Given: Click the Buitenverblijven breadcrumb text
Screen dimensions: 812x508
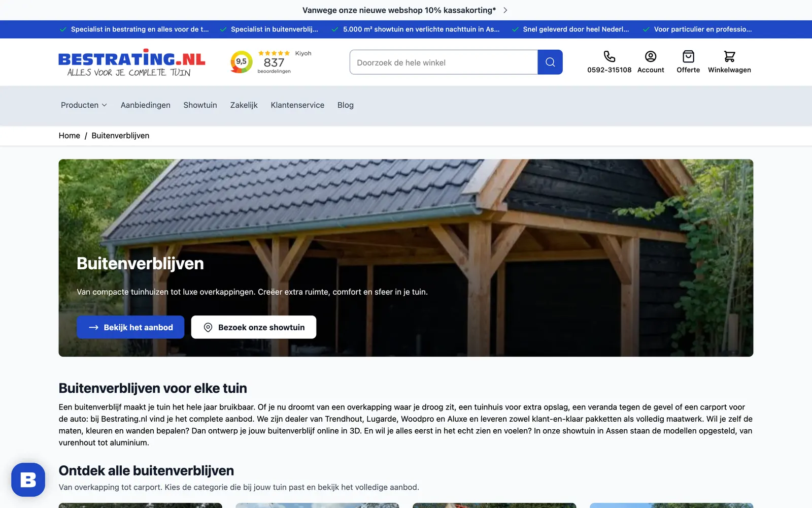Looking at the screenshot, I should pos(120,136).
